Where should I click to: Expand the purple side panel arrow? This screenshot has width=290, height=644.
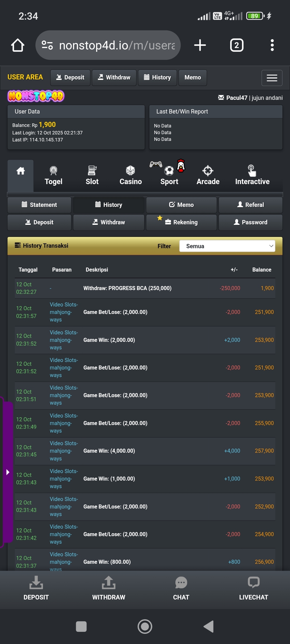click(x=8, y=472)
